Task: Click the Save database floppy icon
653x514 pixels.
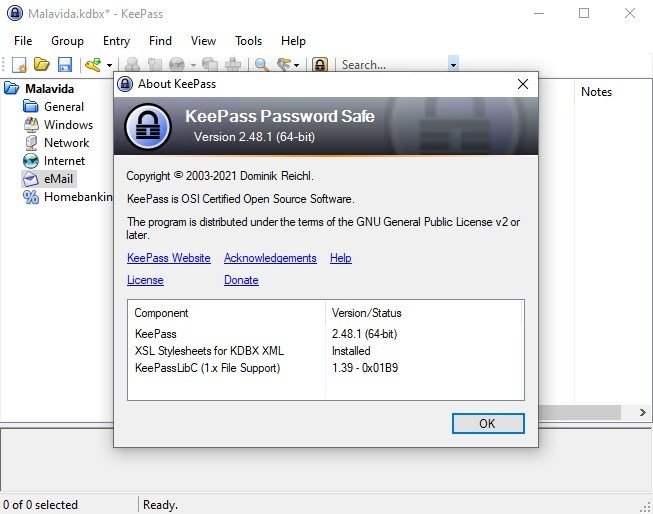Action: click(65, 65)
